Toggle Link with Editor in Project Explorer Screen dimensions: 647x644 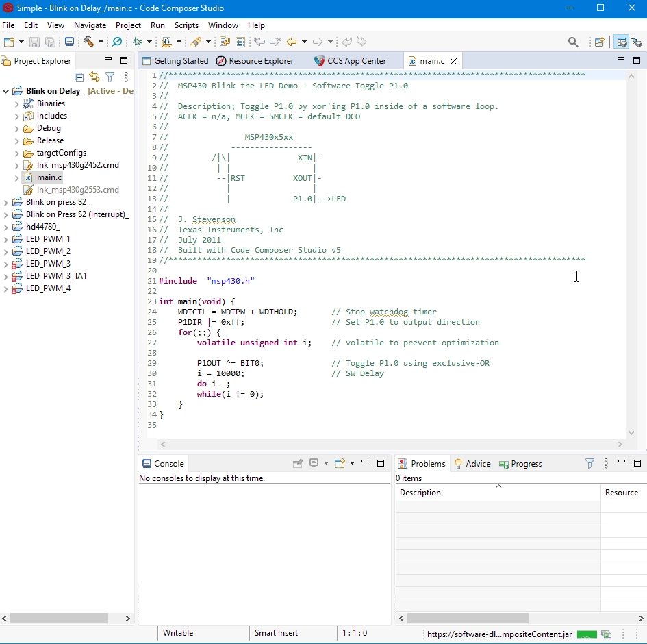[94, 77]
